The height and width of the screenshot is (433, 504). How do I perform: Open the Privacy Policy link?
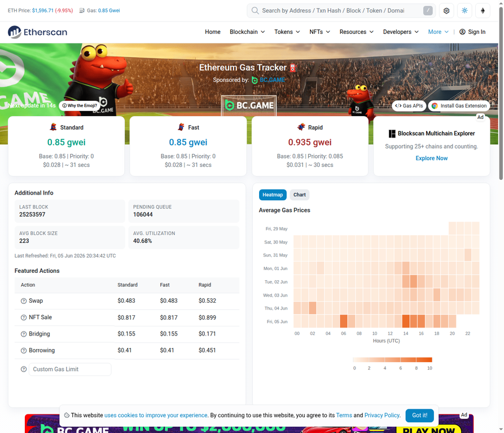click(382, 416)
